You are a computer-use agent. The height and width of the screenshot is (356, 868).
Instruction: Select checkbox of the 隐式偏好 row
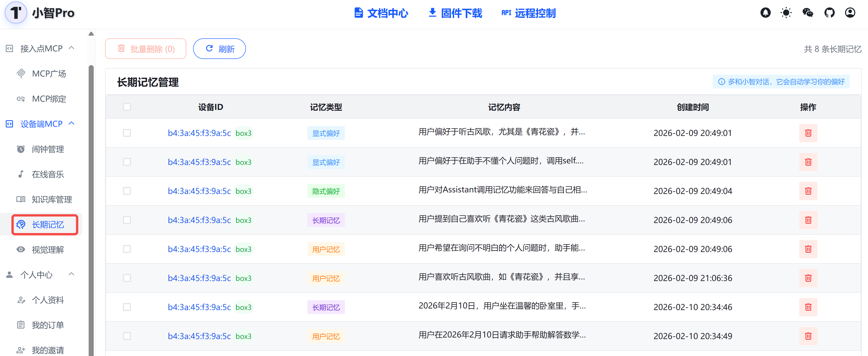point(127,191)
